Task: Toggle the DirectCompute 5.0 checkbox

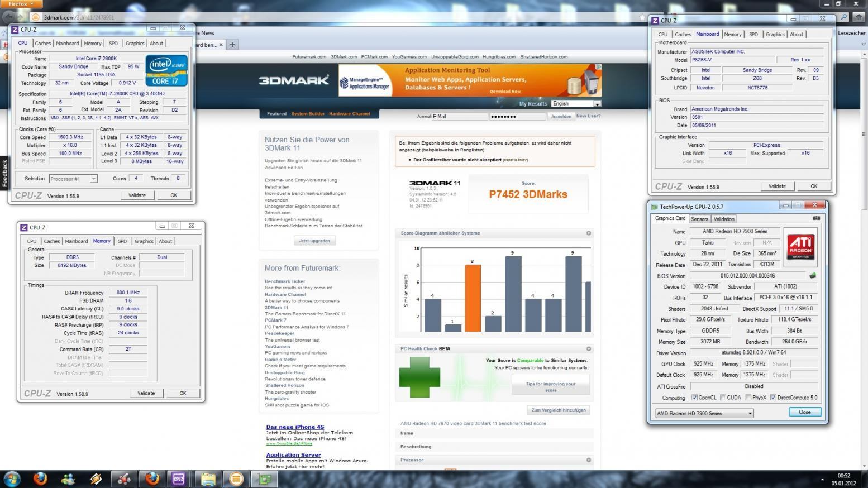Action: (x=773, y=398)
